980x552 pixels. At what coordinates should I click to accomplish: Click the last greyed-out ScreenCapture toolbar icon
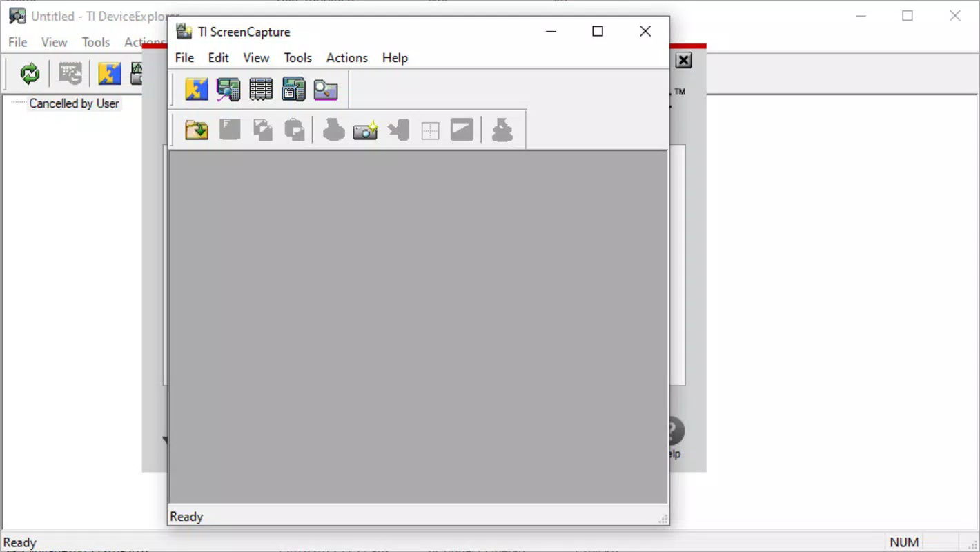[x=502, y=130]
